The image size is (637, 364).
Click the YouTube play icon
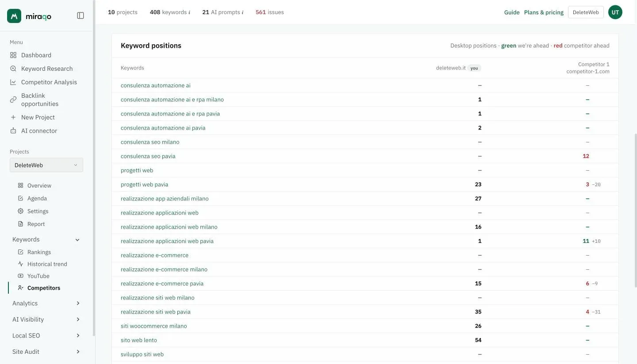[x=20, y=276]
